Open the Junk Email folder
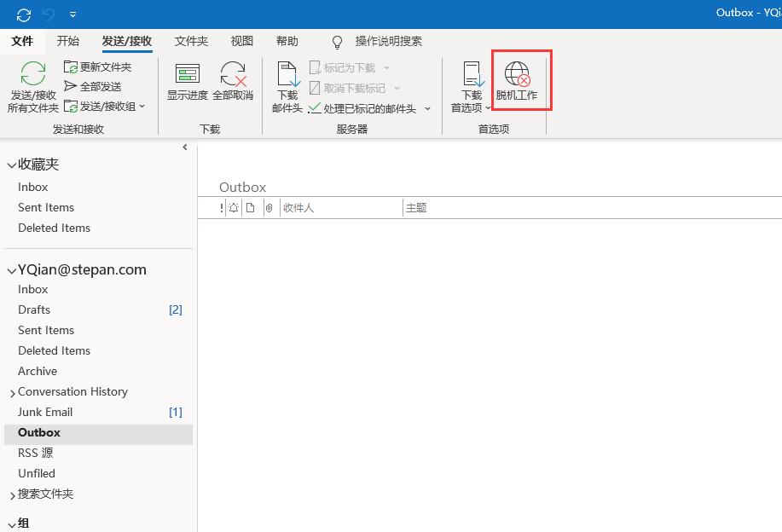Image resolution: width=782 pixels, height=532 pixels. tap(45, 412)
